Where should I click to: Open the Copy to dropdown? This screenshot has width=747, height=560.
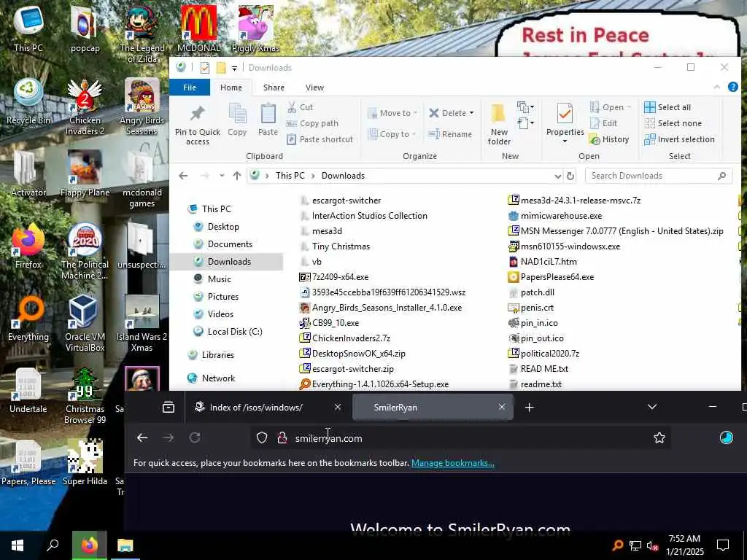click(392, 134)
